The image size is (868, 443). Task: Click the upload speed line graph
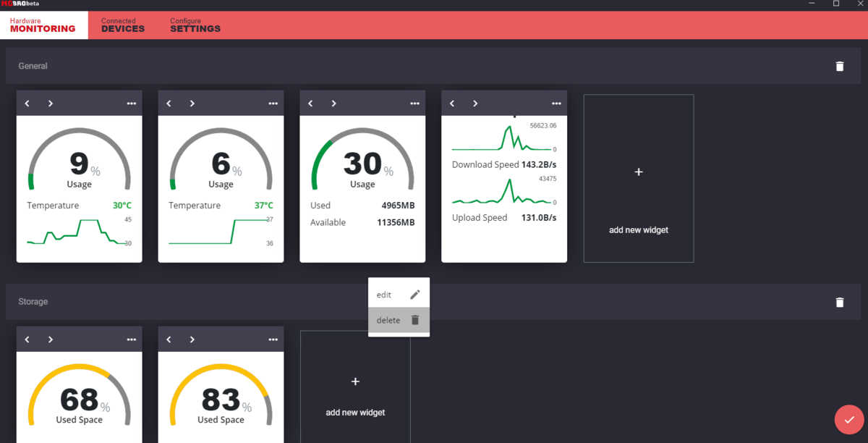tap(501, 190)
